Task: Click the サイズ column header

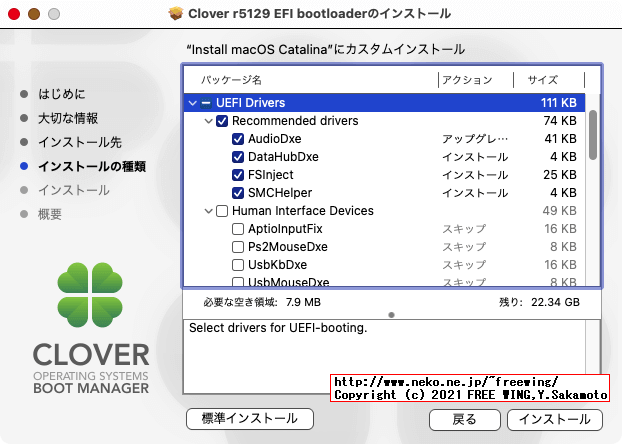Action: coord(543,80)
